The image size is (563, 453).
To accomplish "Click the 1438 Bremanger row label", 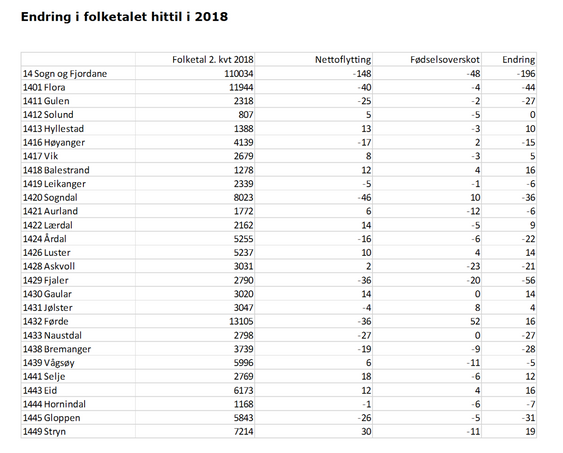I will [57, 349].
